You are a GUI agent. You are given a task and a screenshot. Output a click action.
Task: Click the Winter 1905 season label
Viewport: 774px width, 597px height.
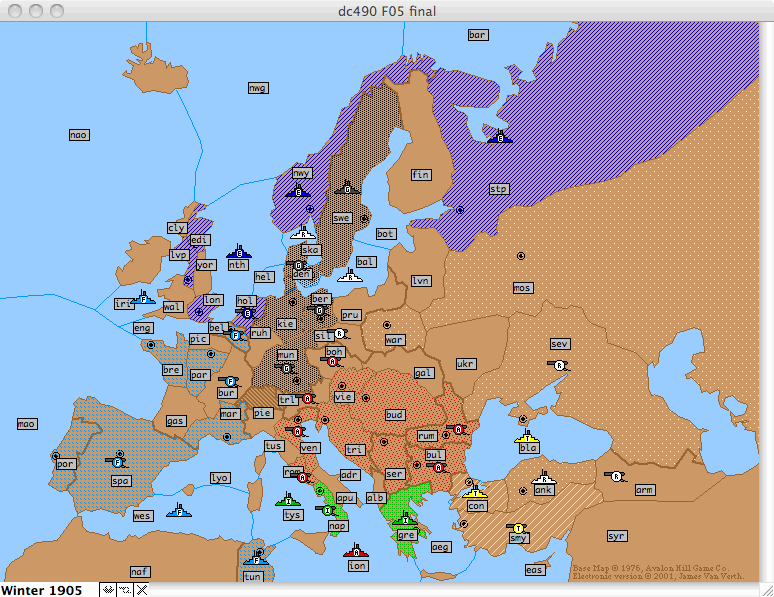tap(43, 589)
